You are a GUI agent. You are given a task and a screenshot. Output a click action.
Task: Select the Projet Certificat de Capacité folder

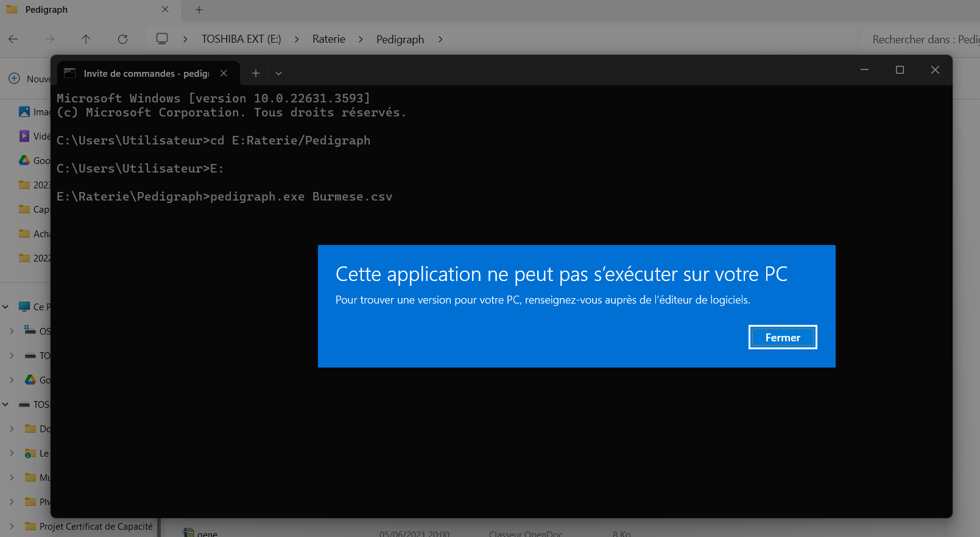pyautogui.click(x=96, y=526)
